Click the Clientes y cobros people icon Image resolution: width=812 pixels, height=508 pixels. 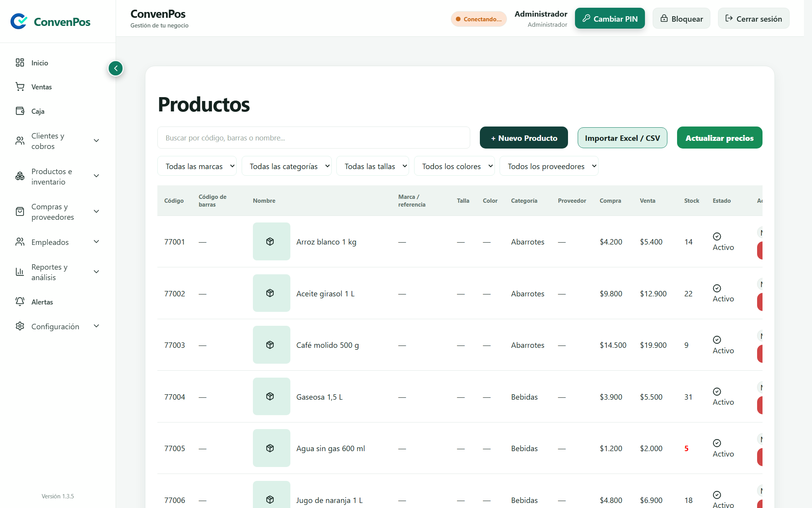pyautogui.click(x=20, y=141)
